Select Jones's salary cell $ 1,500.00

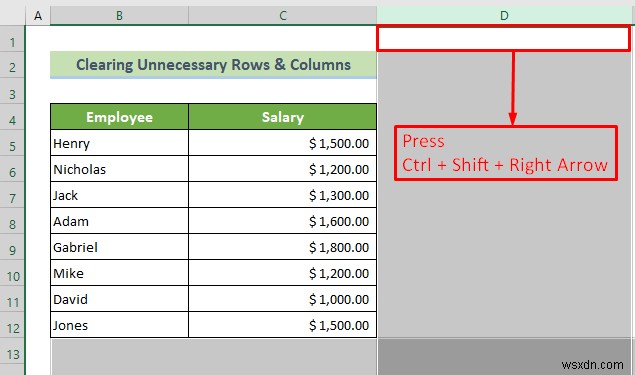(x=283, y=325)
